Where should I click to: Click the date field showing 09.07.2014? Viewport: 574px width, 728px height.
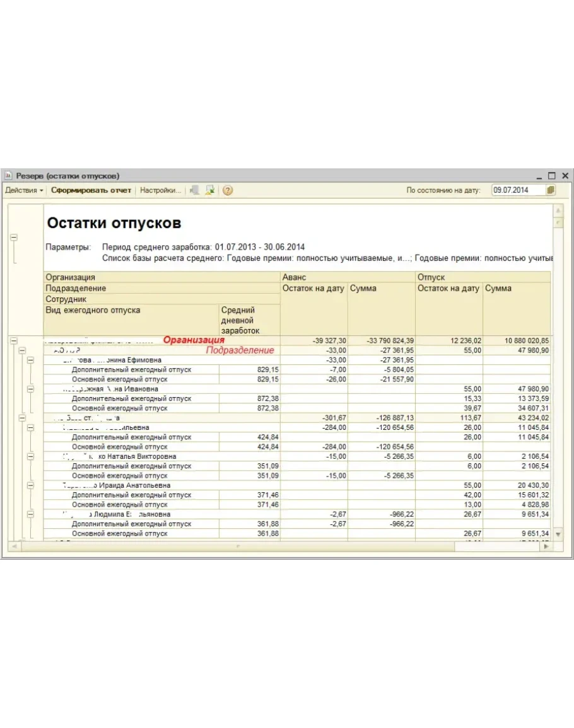pyautogui.click(x=518, y=190)
